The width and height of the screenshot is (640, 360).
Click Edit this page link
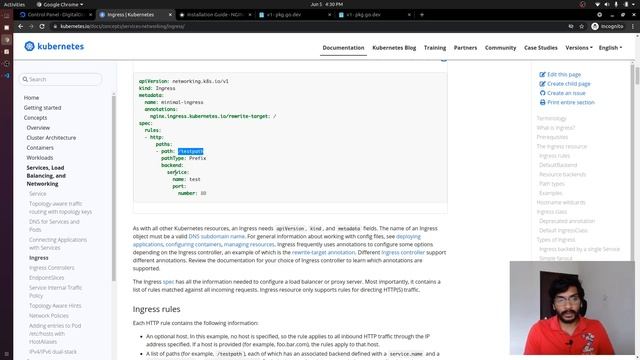(564, 74)
